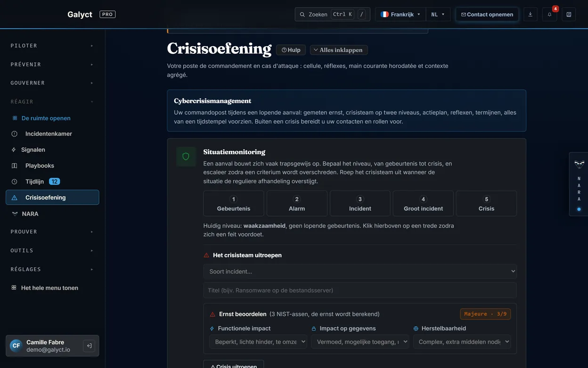Click the Galyct logo text
The image size is (588, 368).
click(80, 15)
